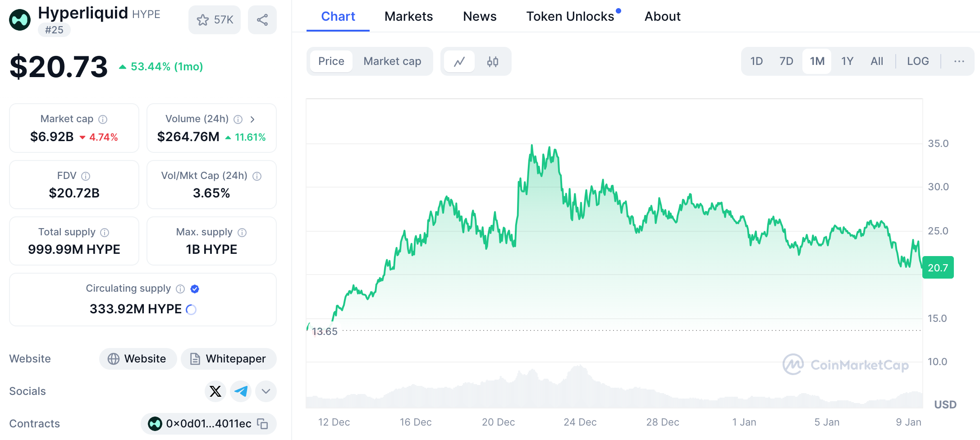Select the line chart view icon
Screen dimensions: 980x440
pyautogui.click(x=459, y=61)
